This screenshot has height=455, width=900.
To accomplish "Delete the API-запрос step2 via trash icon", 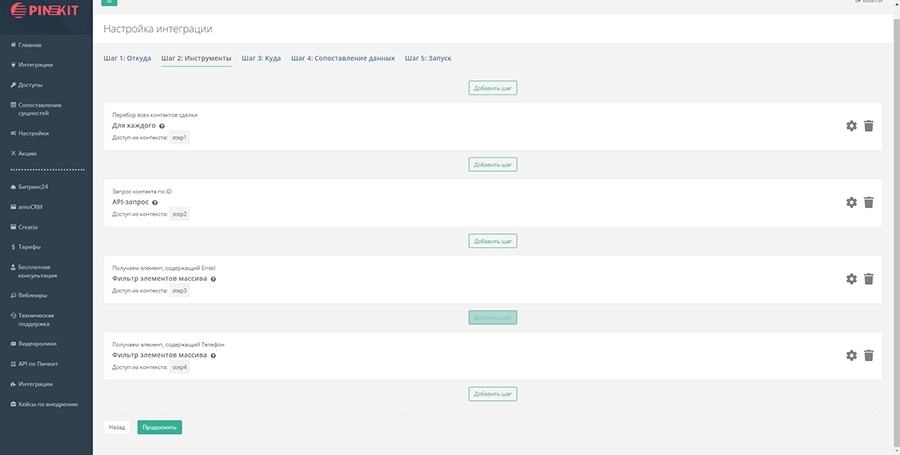I will click(868, 202).
